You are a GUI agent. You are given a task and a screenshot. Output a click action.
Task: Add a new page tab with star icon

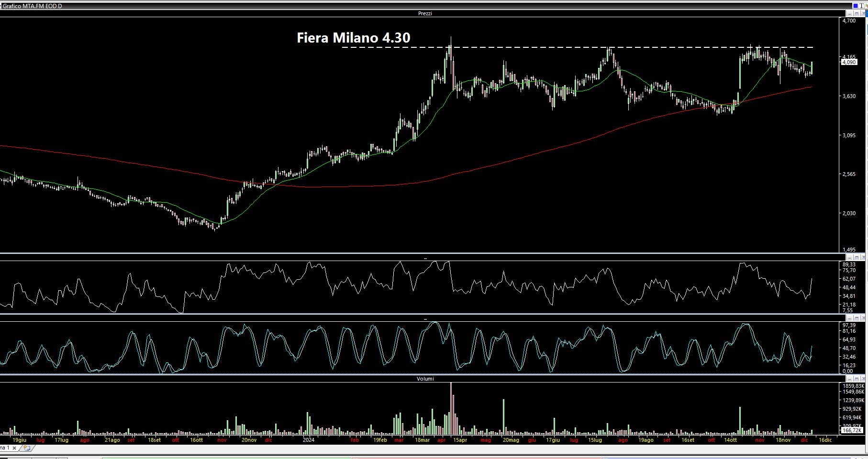coord(27,448)
